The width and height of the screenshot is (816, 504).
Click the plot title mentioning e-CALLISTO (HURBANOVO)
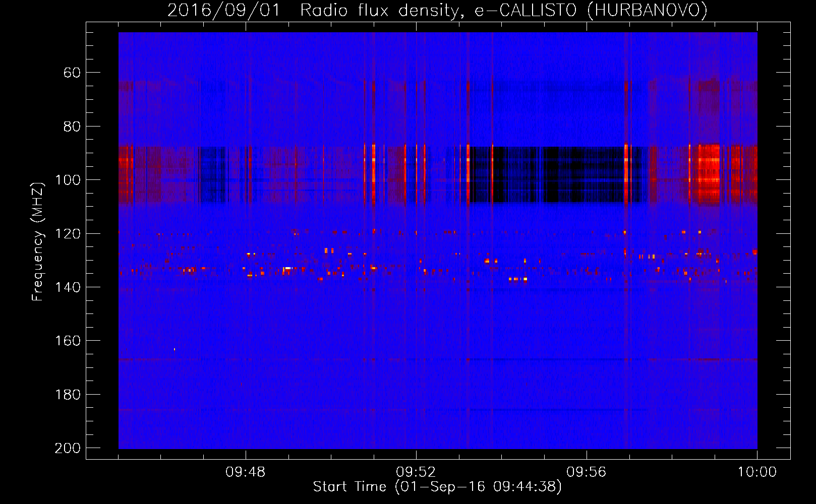[x=437, y=10]
